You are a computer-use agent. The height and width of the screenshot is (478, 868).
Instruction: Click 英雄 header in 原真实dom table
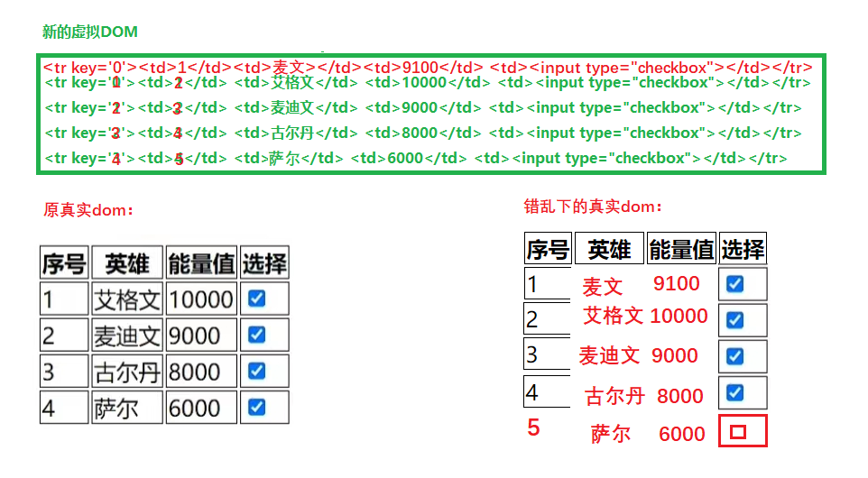click(127, 262)
